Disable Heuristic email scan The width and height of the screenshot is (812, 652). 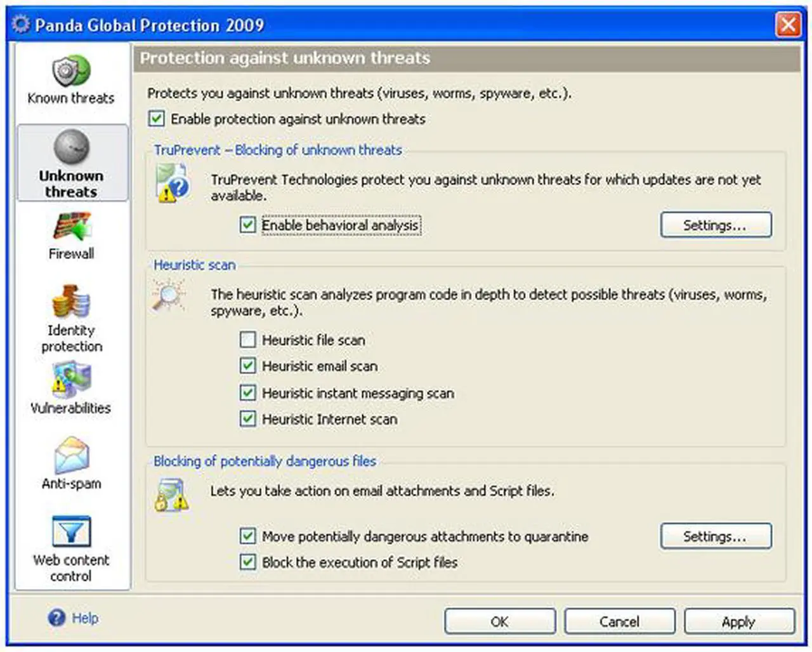click(x=247, y=366)
